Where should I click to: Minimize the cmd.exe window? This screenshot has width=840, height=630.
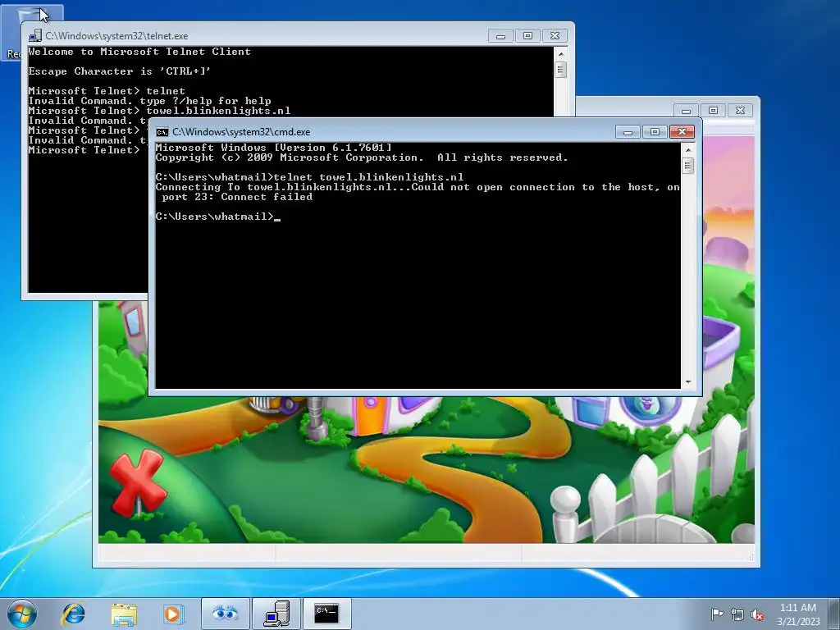click(x=628, y=132)
